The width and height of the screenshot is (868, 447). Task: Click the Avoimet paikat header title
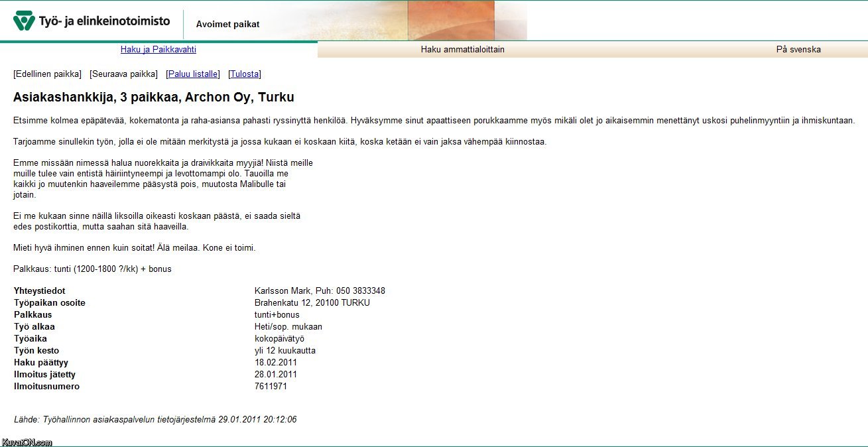(x=227, y=25)
